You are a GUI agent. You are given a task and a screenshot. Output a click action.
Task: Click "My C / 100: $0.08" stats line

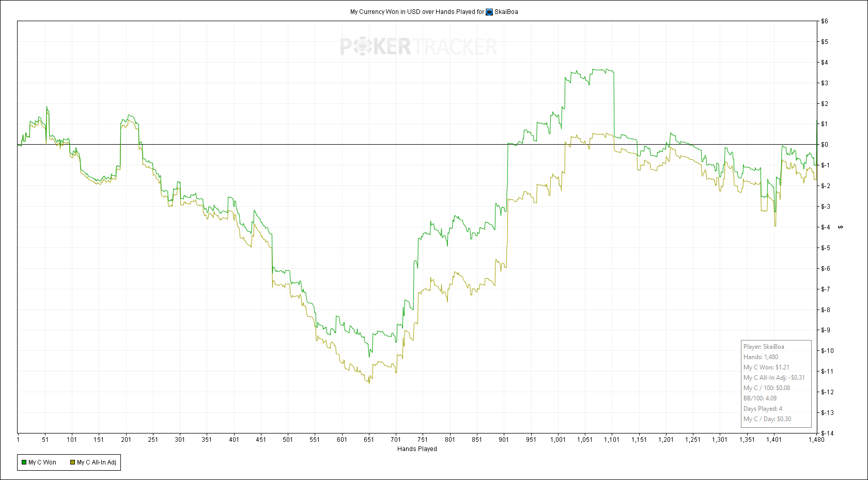coord(767,388)
